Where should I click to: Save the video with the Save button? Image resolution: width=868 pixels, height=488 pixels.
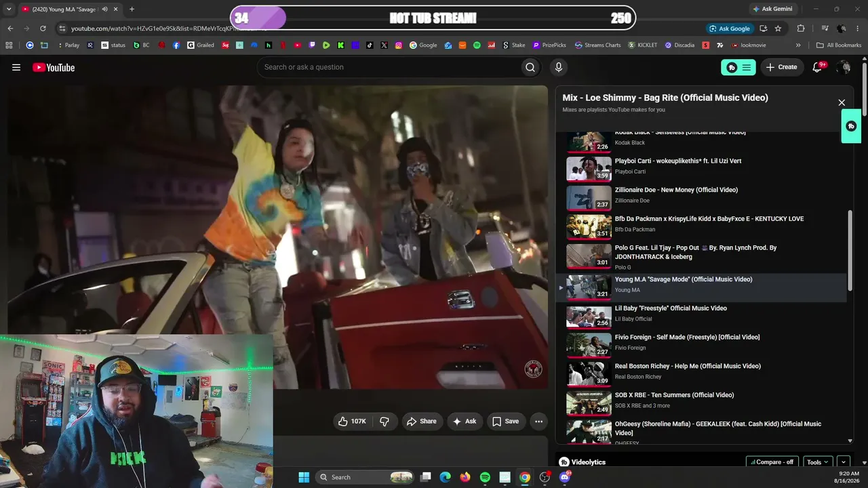click(x=506, y=421)
